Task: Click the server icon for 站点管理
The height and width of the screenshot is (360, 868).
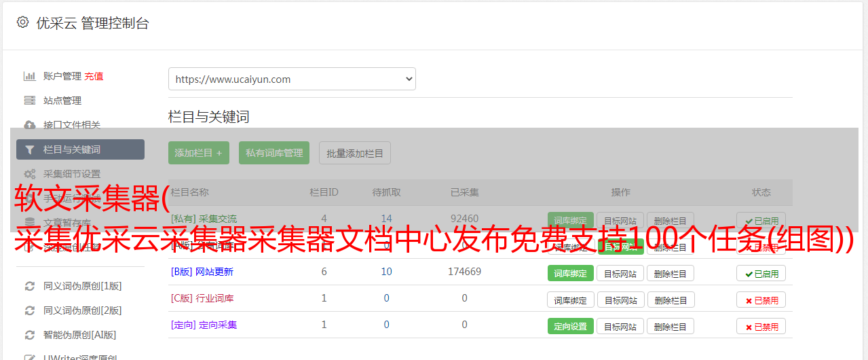Action: coord(29,101)
